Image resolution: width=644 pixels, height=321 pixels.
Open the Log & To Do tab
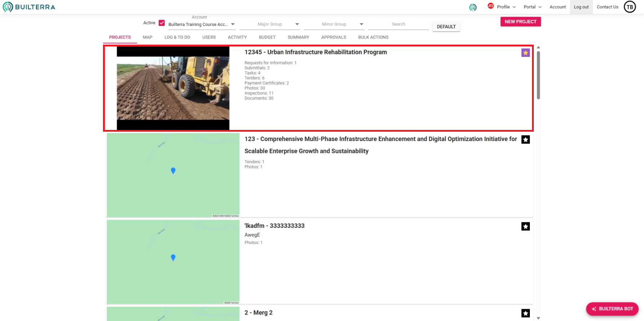point(177,37)
